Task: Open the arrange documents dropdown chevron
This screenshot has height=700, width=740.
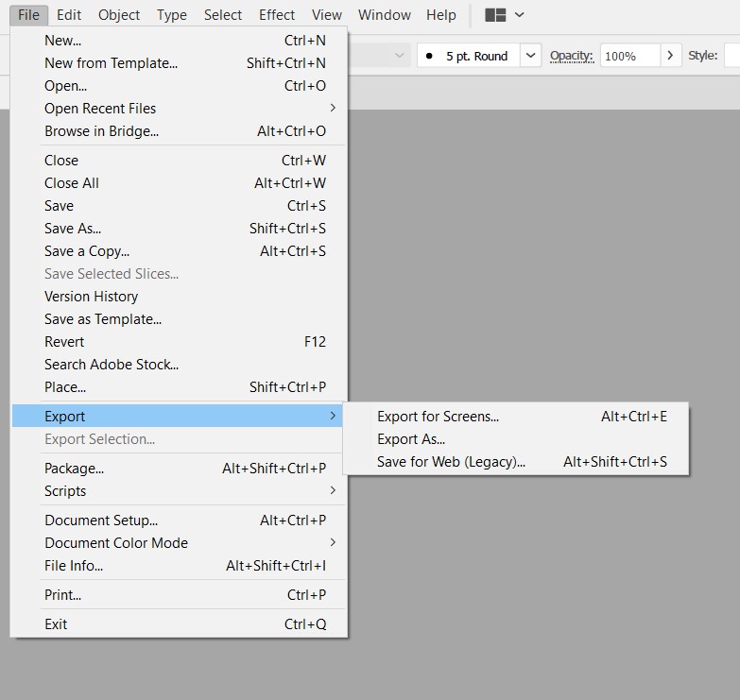Action: pos(519,15)
